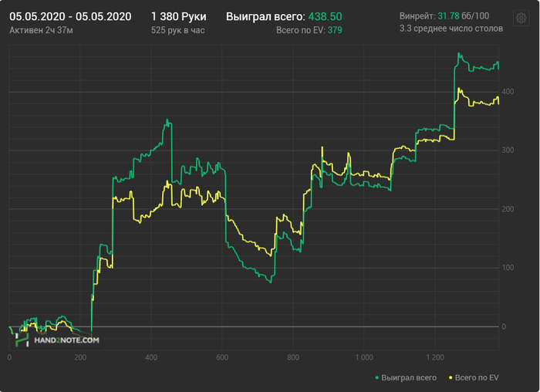Click the '525 рук в час' text
The image size is (540, 392).
pos(177,30)
